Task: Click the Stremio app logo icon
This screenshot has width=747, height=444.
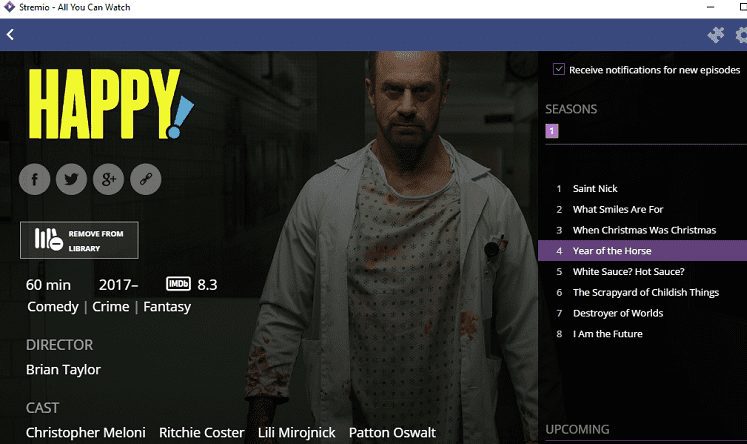Action: pos(9,7)
